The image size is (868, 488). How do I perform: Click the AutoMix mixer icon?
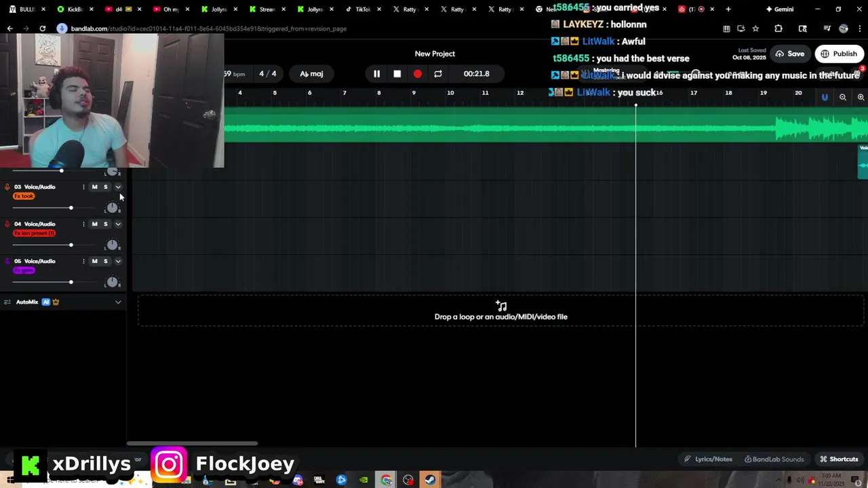click(x=7, y=302)
